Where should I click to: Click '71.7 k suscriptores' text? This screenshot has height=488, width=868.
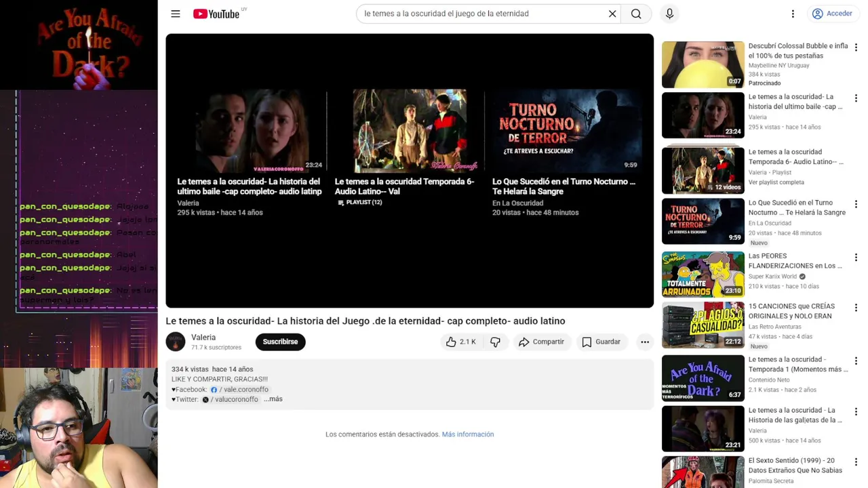pyautogui.click(x=216, y=348)
